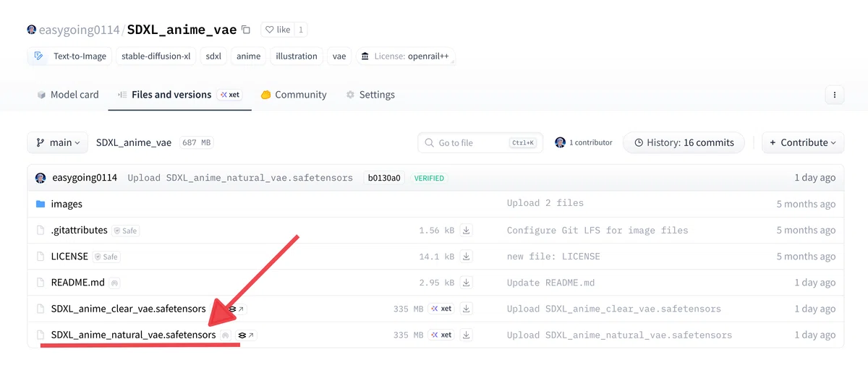Image resolution: width=868 pixels, height=373 pixels.
Task: Click the stable-diffusion-xl tag
Action: pos(156,56)
